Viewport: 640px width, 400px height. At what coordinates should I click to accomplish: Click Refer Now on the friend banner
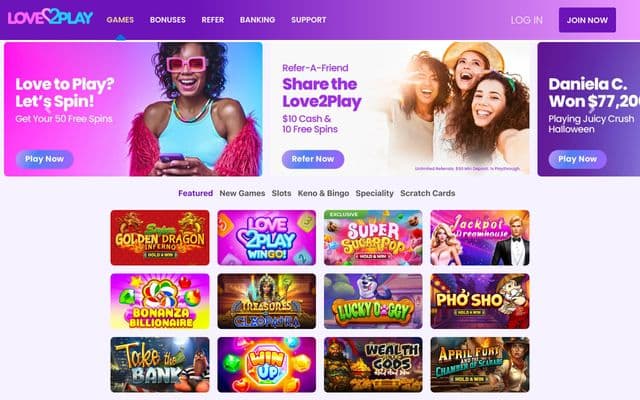click(x=313, y=159)
